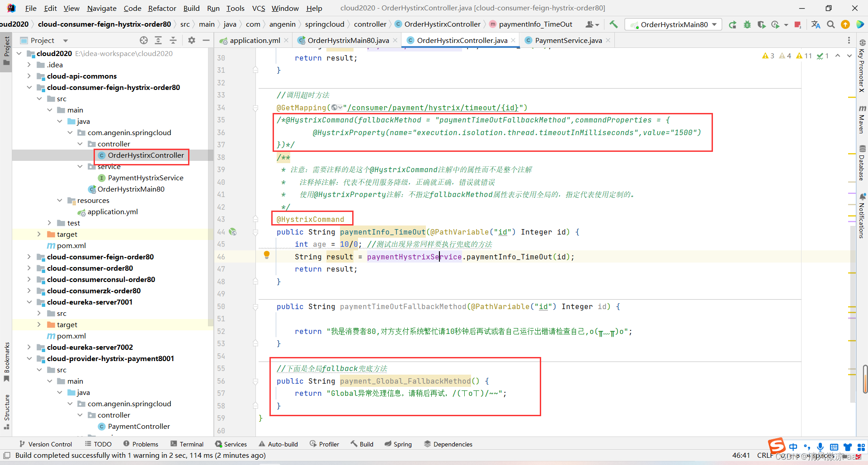868x465 pixels.
Task: Open the OrderHystrixMain80 run configuration dropdown
Action: (674, 24)
